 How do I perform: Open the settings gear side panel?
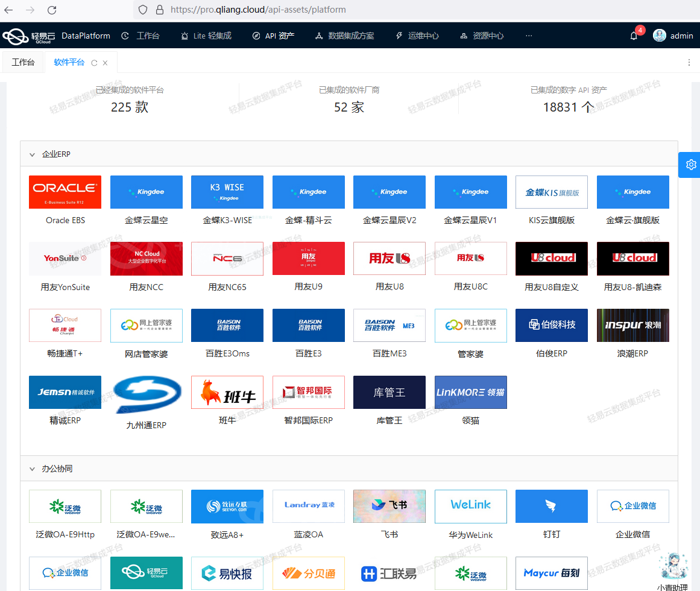(x=690, y=165)
